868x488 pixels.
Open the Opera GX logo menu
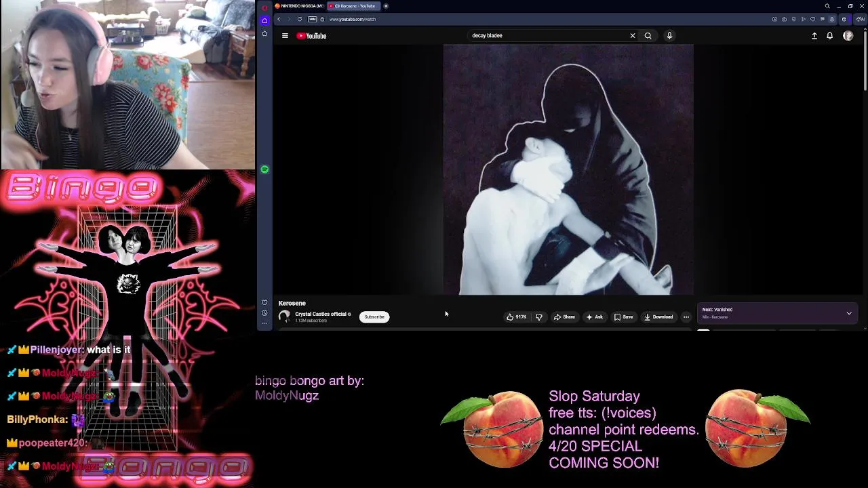click(264, 7)
